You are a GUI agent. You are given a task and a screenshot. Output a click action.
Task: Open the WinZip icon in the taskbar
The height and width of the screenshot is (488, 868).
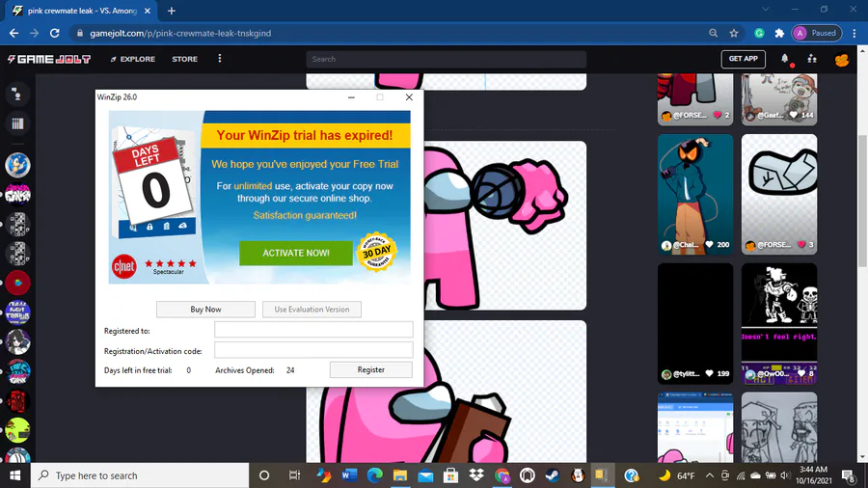601,475
